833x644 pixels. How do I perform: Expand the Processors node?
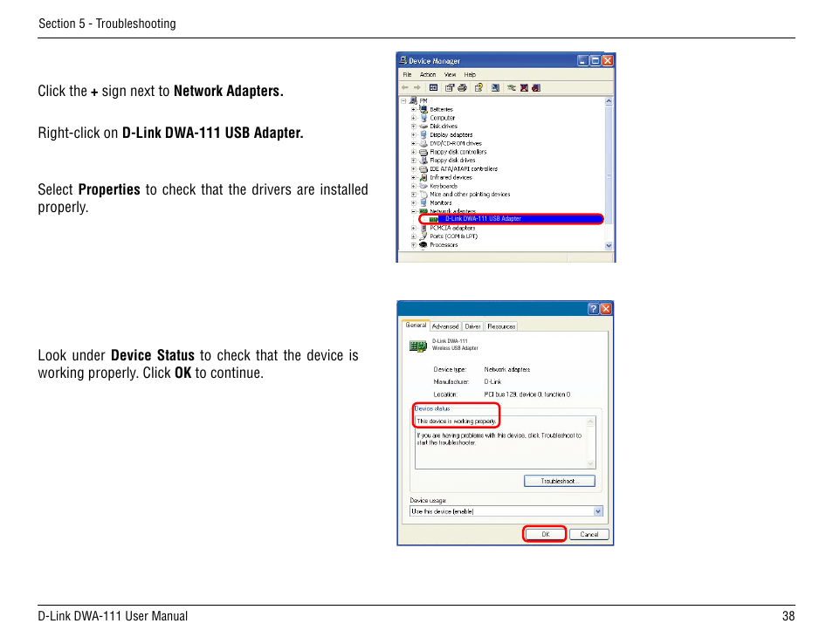coord(413,245)
